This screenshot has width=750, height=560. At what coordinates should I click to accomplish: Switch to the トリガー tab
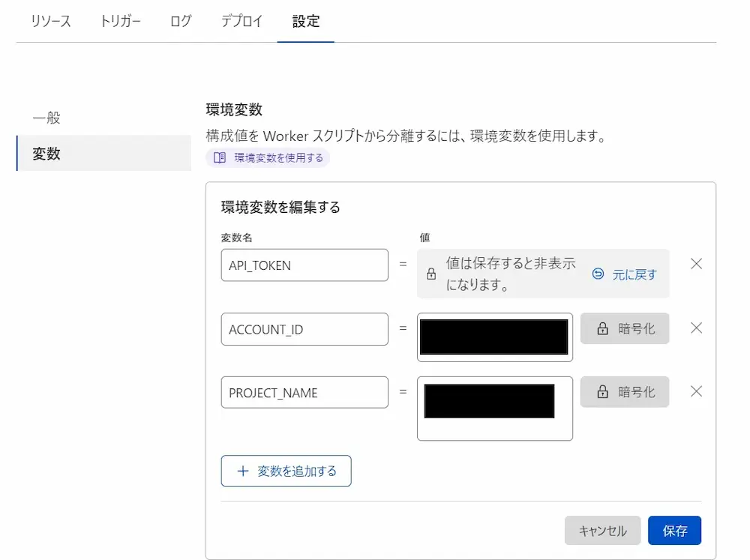click(x=120, y=21)
